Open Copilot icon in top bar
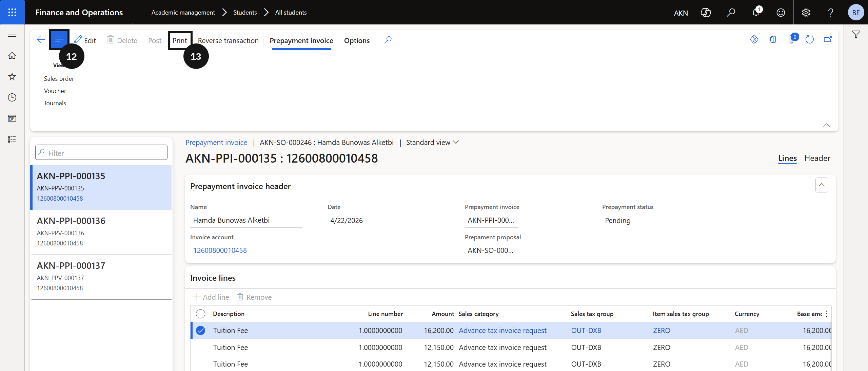Viewport: 868px width, 371px height. 706,13
